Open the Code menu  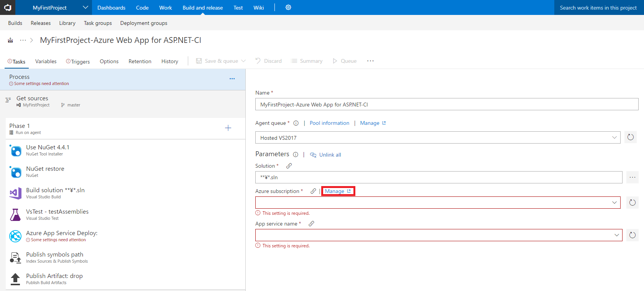tap(142, 8)
